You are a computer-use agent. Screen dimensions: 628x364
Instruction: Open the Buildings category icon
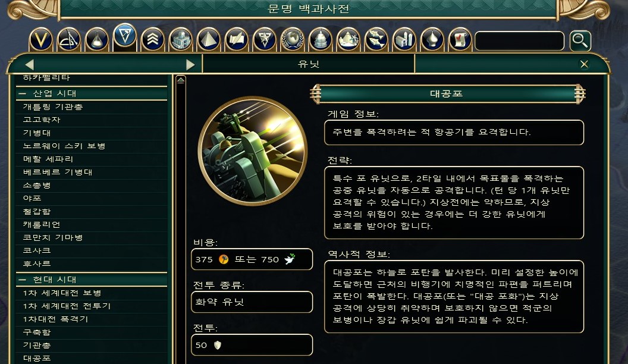[x=181, y=40]
